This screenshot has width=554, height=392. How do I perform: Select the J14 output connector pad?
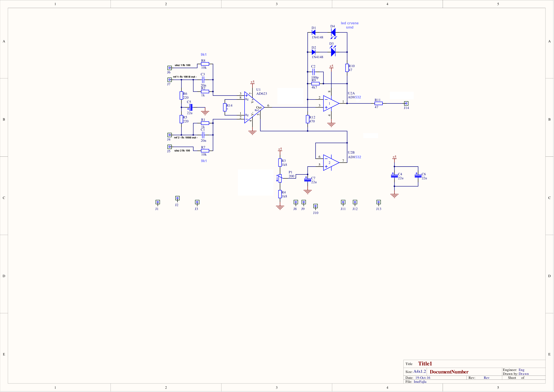[x=406, y=103]
